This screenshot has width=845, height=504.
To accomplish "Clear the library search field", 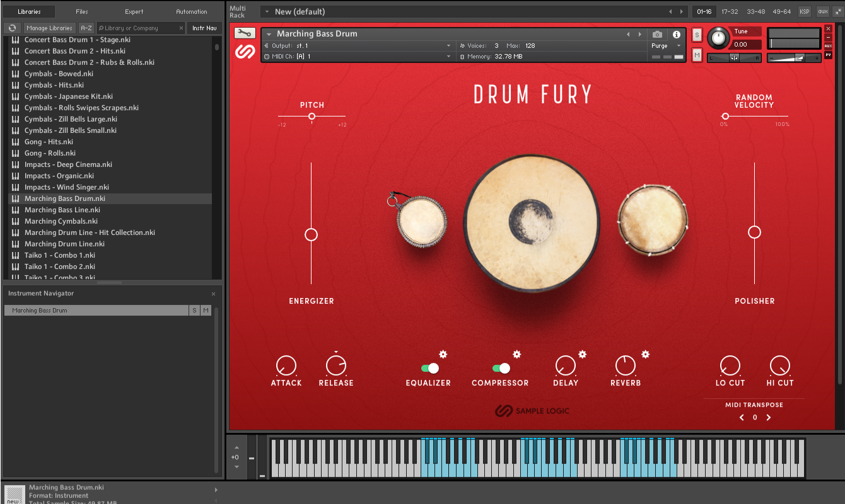I will tap(181, 28).
